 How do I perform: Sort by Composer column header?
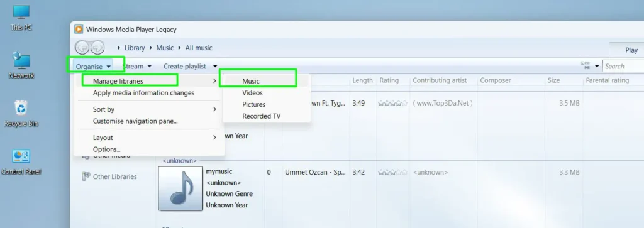(496, 80)
